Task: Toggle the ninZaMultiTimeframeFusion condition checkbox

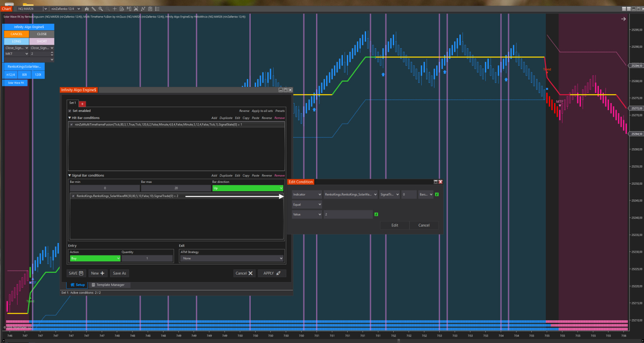Action: point(72,125)
